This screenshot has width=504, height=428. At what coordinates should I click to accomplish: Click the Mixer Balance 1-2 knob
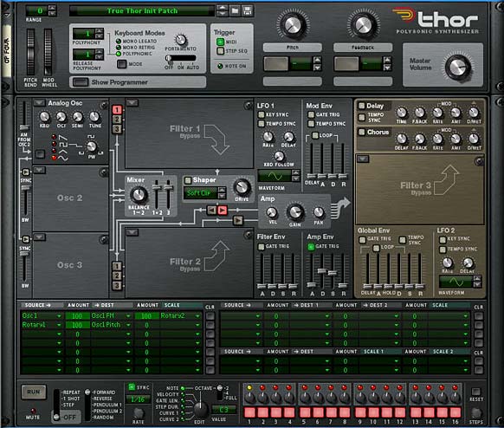[139, 195]
